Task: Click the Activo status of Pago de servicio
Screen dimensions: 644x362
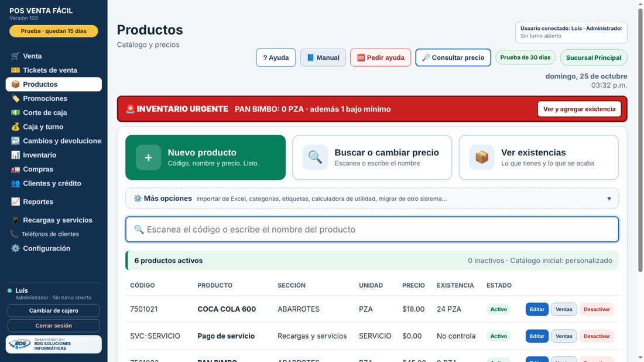Action: tap(499, 336)
